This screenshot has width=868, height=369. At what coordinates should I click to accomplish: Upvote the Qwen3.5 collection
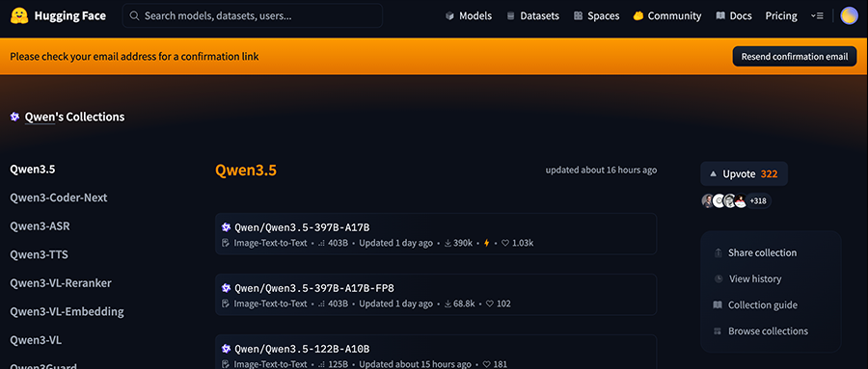pyautogui.click(x=744, y=173)
